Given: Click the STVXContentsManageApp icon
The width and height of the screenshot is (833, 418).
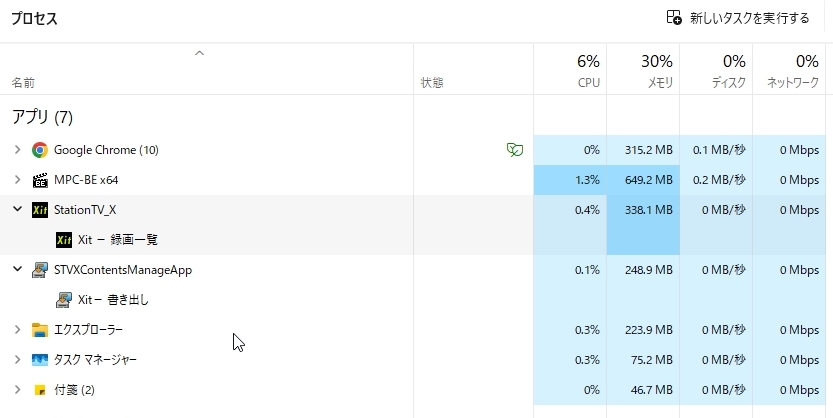Looking at the screenshot, I should coord(40,270).
